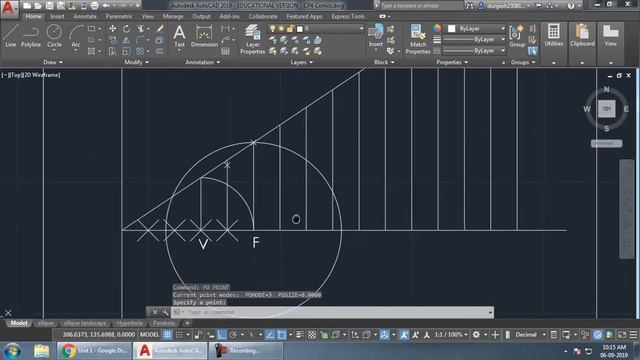Click the Plot printer icon in quick access
The image size is (640, 360).
click(x=94, y=6)
